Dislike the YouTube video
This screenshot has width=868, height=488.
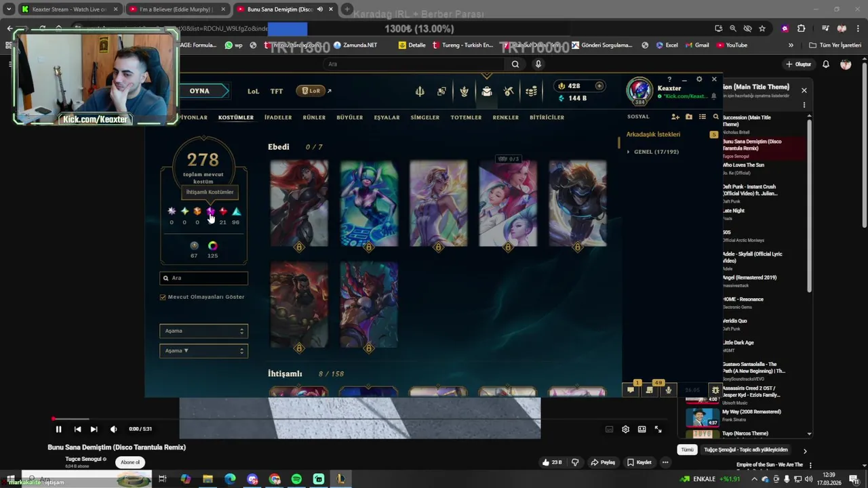(575, 462)
